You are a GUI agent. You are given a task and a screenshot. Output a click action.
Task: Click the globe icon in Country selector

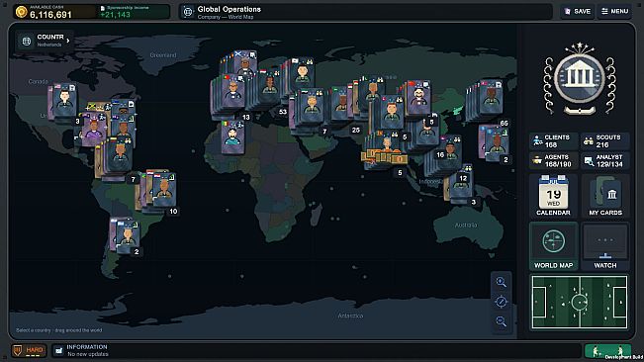[x=27, y=41]
